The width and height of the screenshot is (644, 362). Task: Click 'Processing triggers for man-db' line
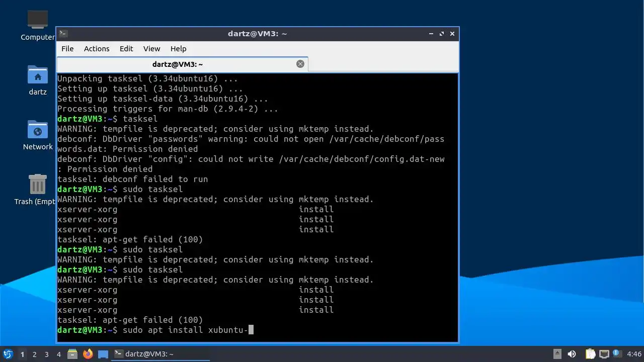point(168,109)
